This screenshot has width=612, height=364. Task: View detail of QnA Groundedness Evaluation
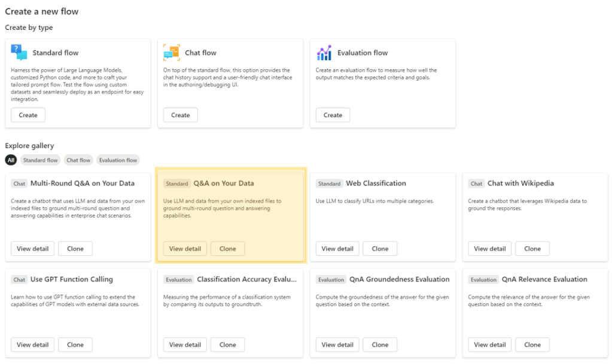[x=337, y=344]
